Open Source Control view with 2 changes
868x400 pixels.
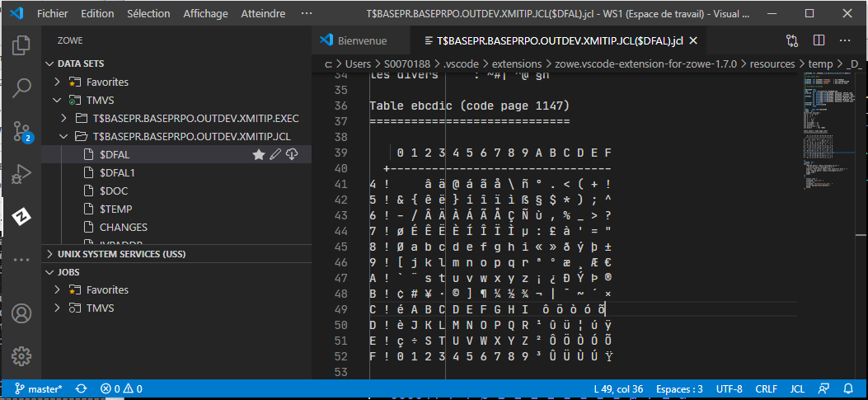click(21, 131)
